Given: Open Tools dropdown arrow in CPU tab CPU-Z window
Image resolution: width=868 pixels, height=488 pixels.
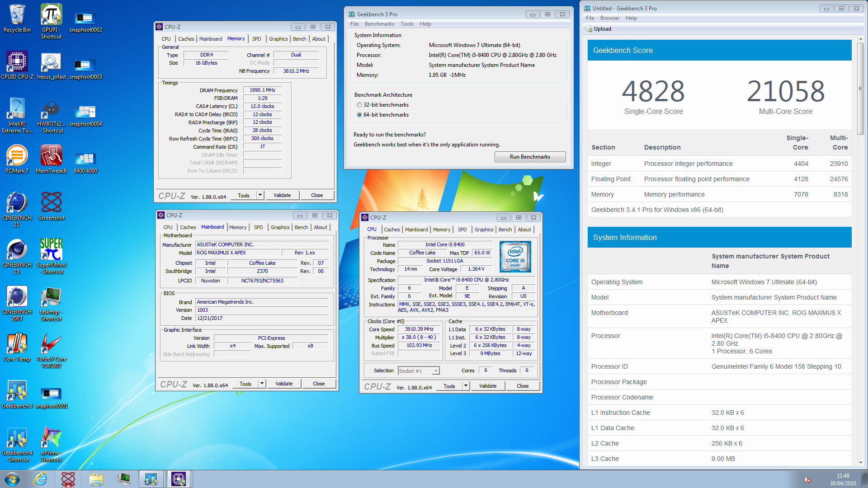Looking at the screenshot, I should (x=466, y=386).
